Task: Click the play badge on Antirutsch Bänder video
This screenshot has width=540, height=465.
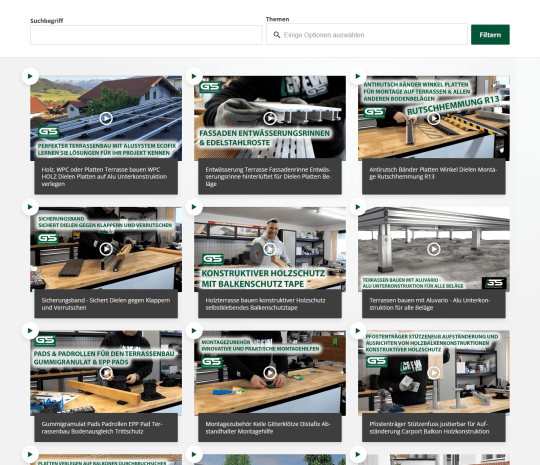Action: [358, 76]
